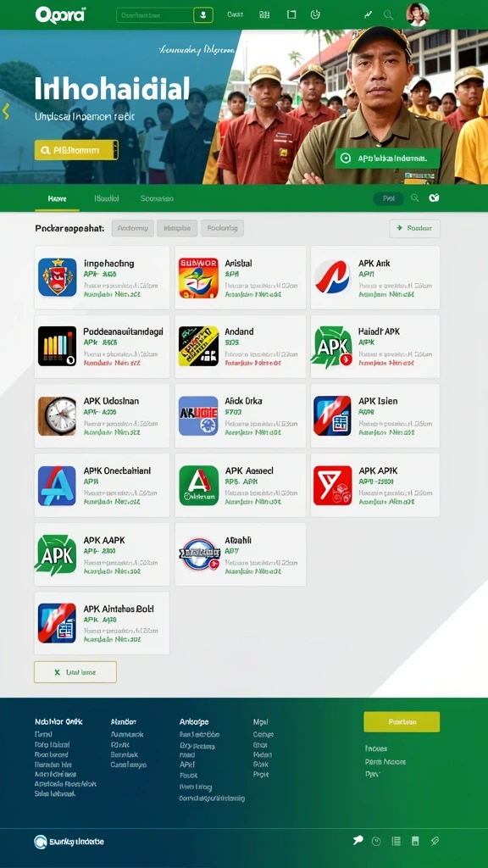Open the Opora logo home link

pyautogui.click(x=60, y=15)
